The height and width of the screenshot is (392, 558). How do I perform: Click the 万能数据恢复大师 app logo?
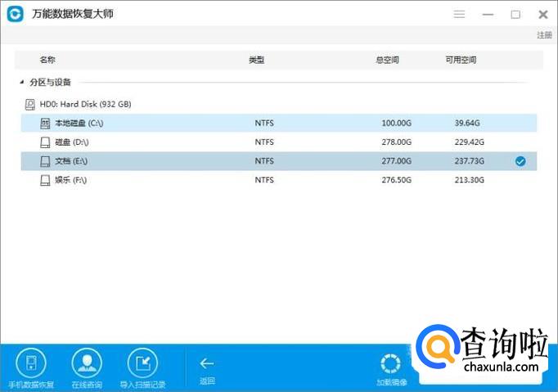coord(16,14)
